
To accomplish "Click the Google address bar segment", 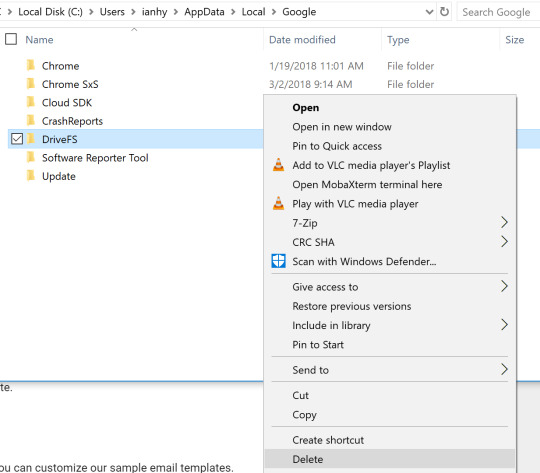I will click(x=299, y=12).
